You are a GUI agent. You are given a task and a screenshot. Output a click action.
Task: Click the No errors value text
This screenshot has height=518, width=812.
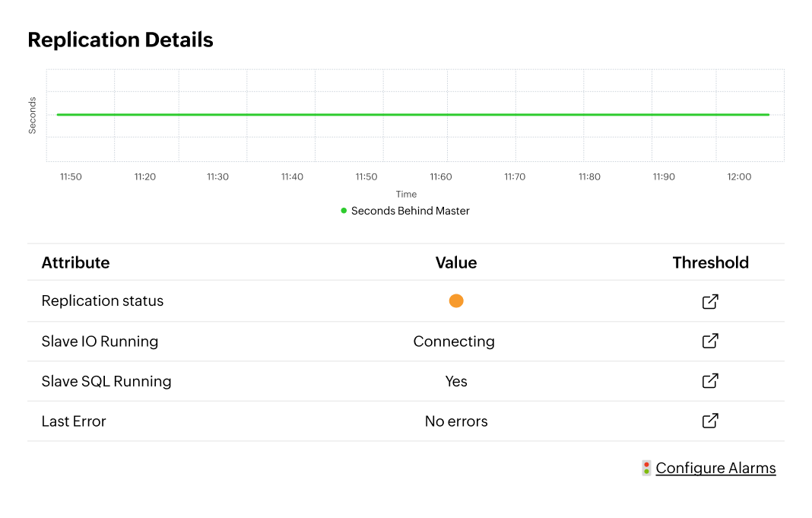(456, 421)
